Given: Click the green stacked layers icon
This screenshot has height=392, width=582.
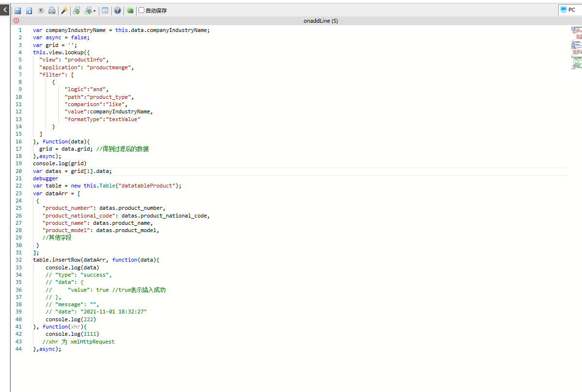Looking at the screenshot, I should pos(130,11).
